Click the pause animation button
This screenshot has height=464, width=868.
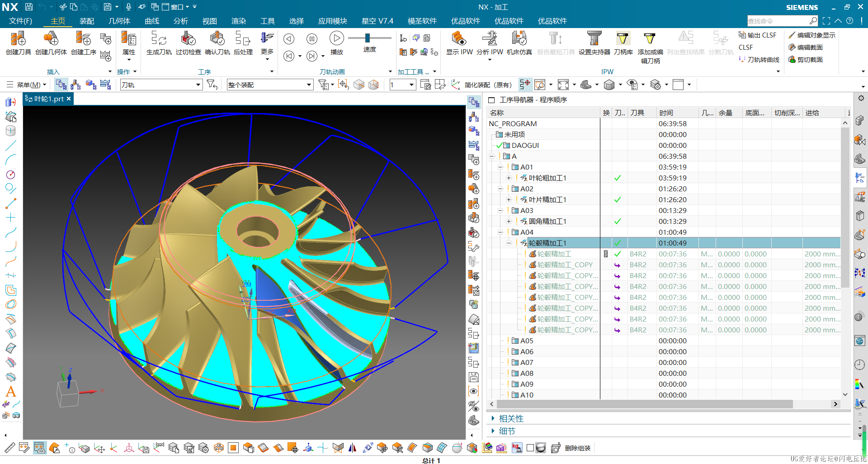pos(312,39)
